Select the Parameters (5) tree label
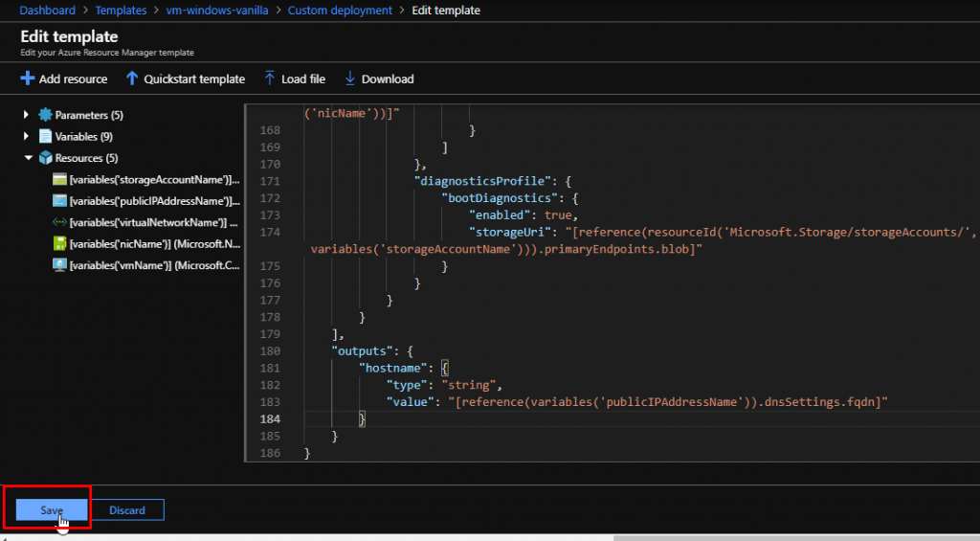This screenshot has width=980, height=541. pos(89,115)
